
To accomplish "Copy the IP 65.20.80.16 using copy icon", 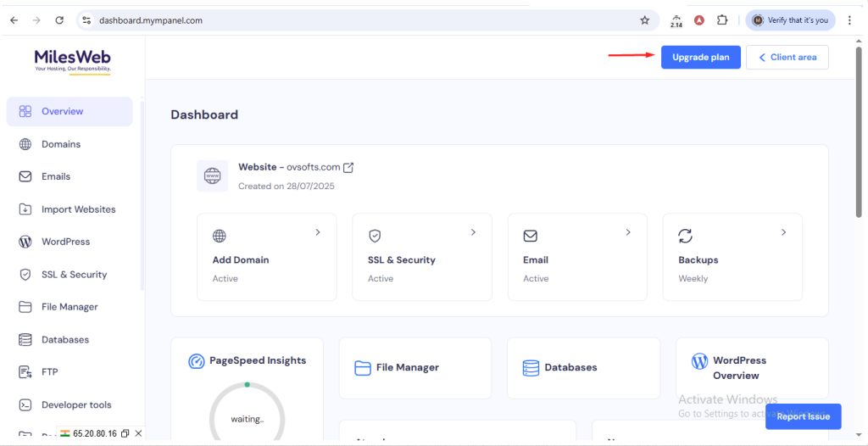I will pos(125,433).
